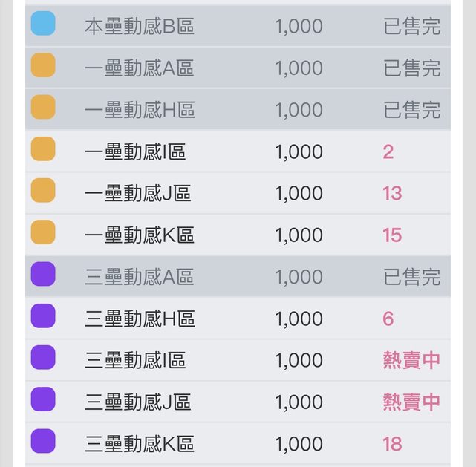Select the 一壘動感J區 seating area
Viewport: 476px width, 467px height.
137,194
